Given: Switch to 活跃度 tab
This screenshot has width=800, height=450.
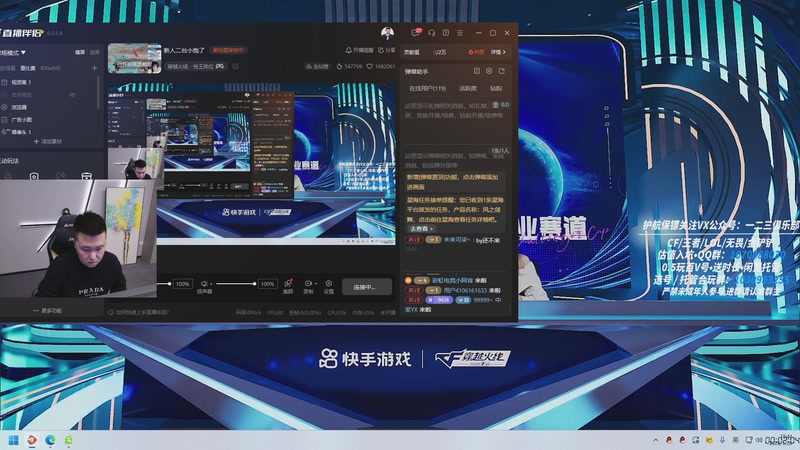Looking at the screenshot, I should [x=467, y=88].
